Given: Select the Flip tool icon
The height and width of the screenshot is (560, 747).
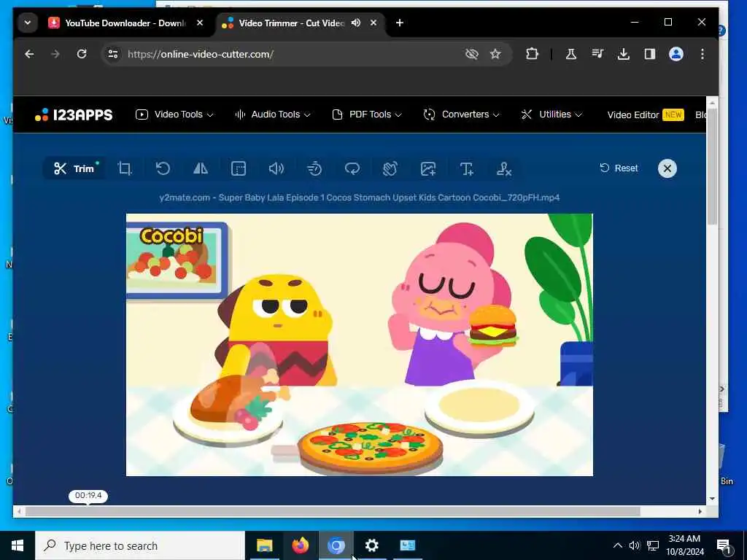Looking at the screenshot, I should (201, 168).
